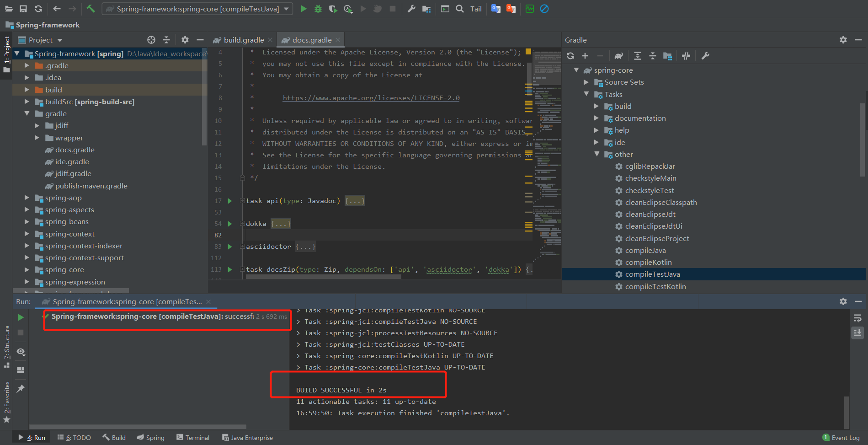Open the Terminal tool window tab
The height and width of the screenshot is (445, 868).
[193, 438]
